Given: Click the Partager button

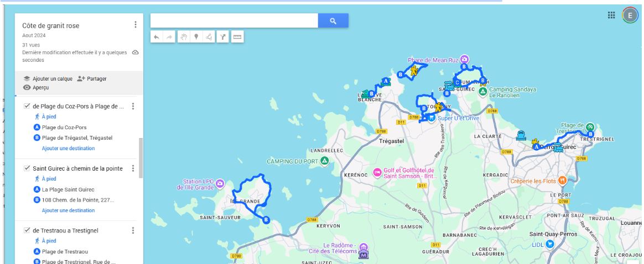Looking at the screenshot, I should [x=92, y=79].
